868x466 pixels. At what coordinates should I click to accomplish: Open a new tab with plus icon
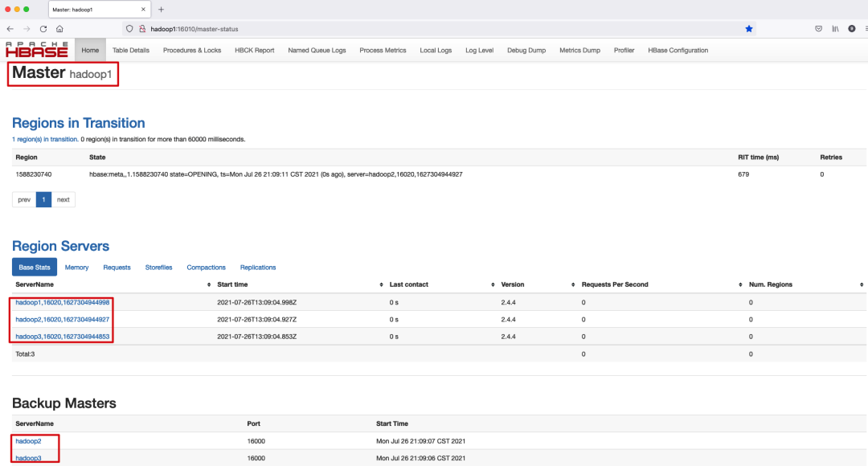[161, 10]
